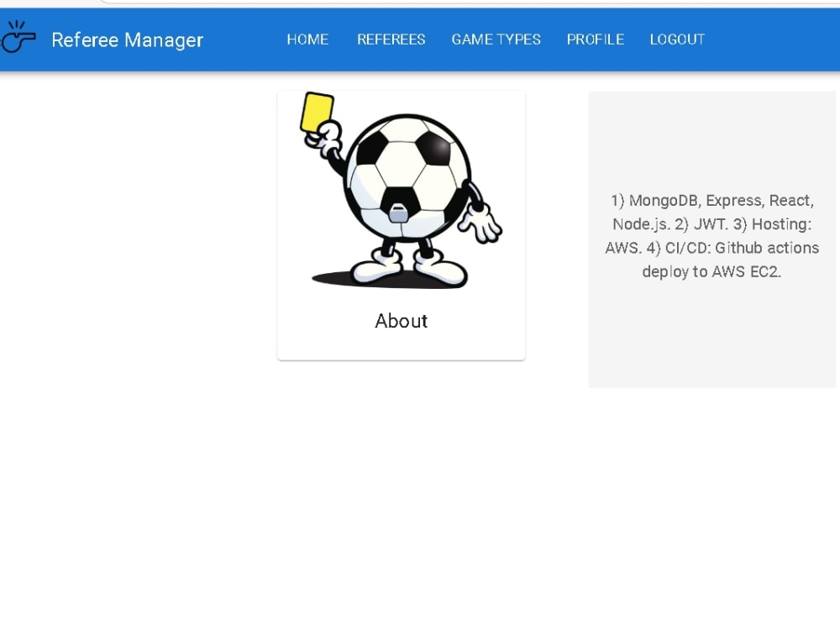Go to the REFEREES section
Image resolution: width=840 pixels, height=630 pixels.
(391, 39)
